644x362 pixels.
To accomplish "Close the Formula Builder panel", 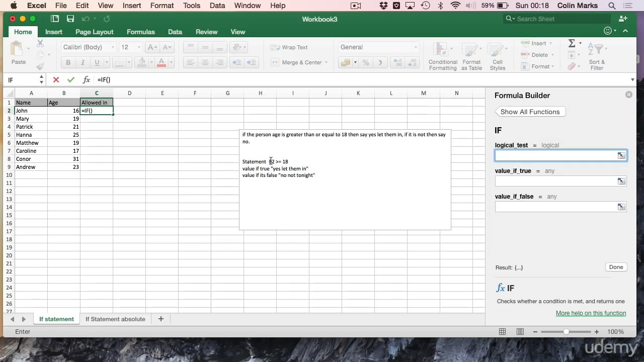I will pos(629,95).
